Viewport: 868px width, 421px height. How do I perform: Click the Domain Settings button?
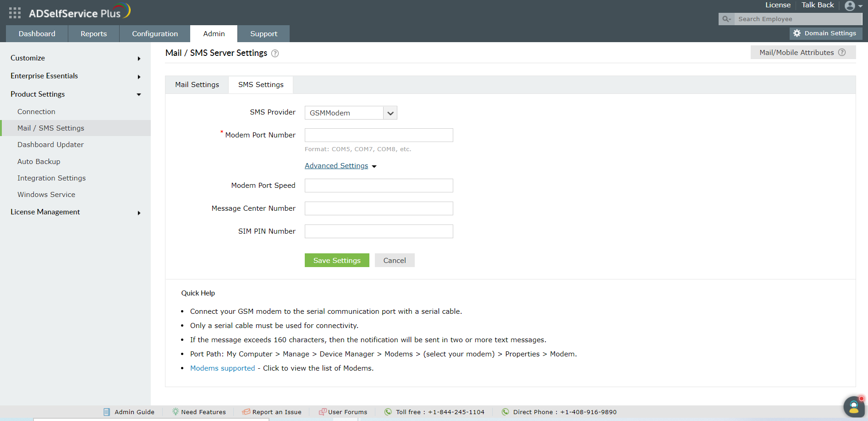coord(826,33)
